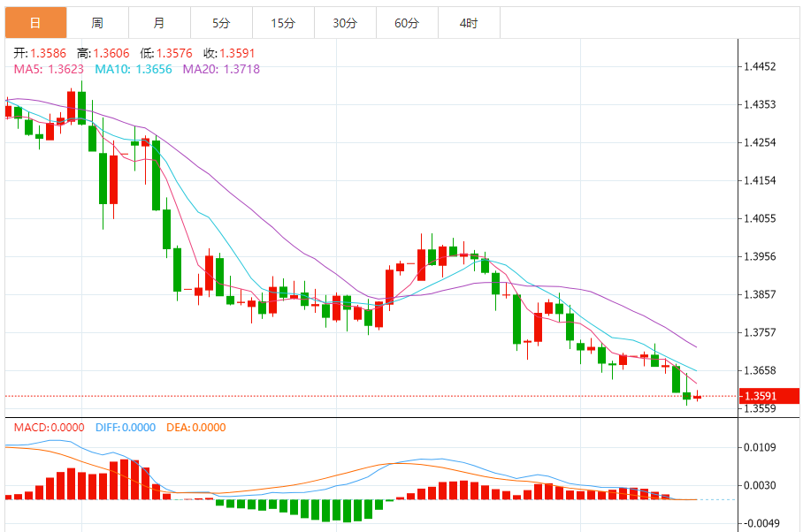Open the 4时 timeframe tab
Screen dimensions: 803x532
(469, 23)
